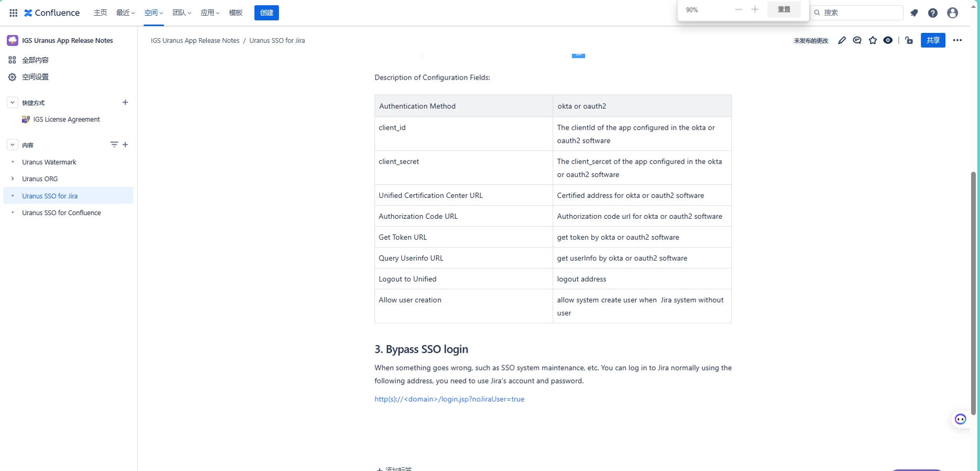Select the Uranus SSO for Confluence page
This screenshot has width=980, height=471.
pyautogui.click(x=61, y=212)
